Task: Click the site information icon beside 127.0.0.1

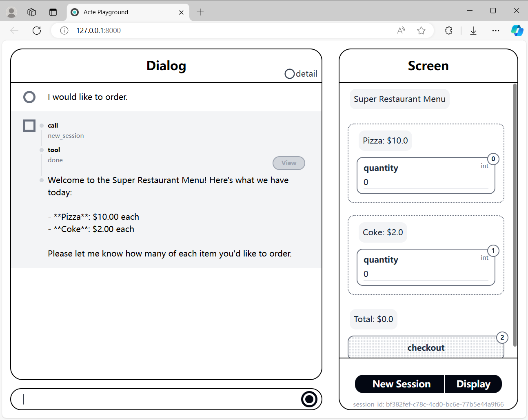Action: (64, 30)
